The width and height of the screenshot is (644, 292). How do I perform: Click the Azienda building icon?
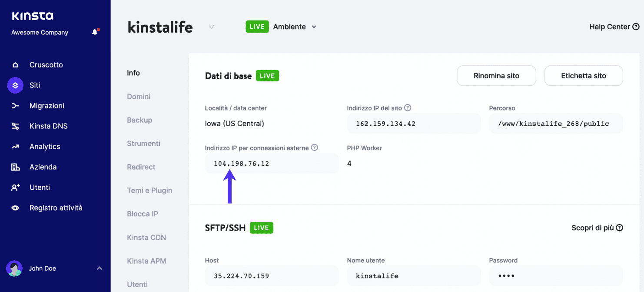[15, 167]
